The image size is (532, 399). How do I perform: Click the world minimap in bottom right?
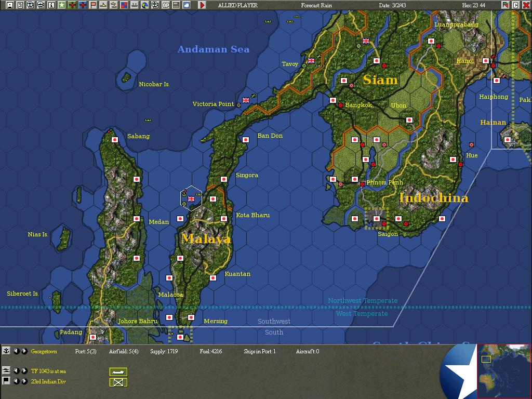coord(504,371)
